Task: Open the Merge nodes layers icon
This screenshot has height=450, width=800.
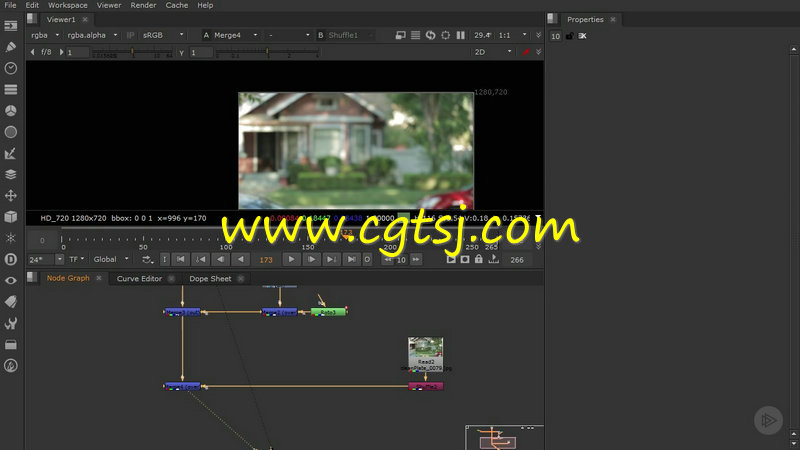Action: pos(11,174)
